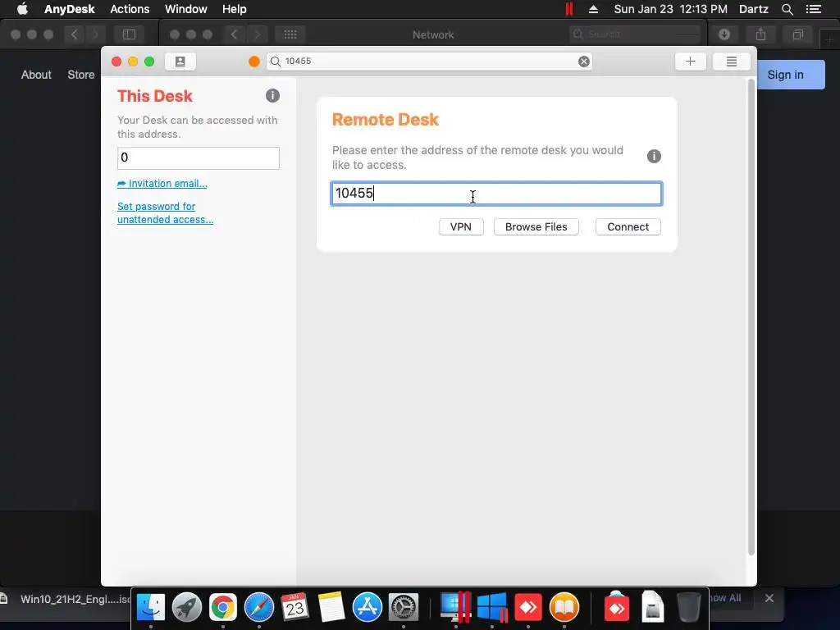Show This Desk info icon
Viewport: 840px width, 630px height.
click(x=272, y=96)
